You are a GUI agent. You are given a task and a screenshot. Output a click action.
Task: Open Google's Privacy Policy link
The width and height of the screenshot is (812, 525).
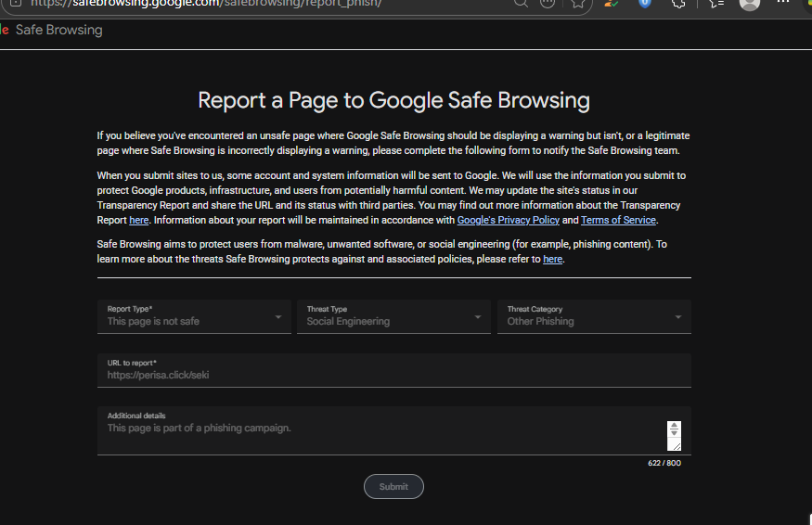(508, 220)
